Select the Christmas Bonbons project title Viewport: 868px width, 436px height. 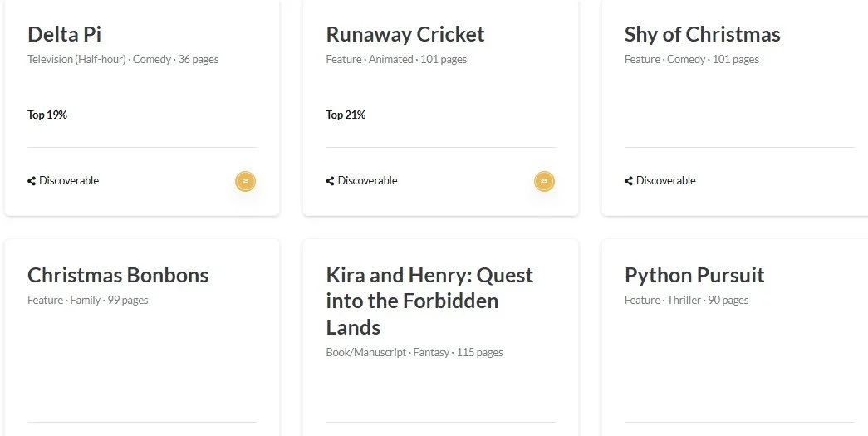coord(118,275)
